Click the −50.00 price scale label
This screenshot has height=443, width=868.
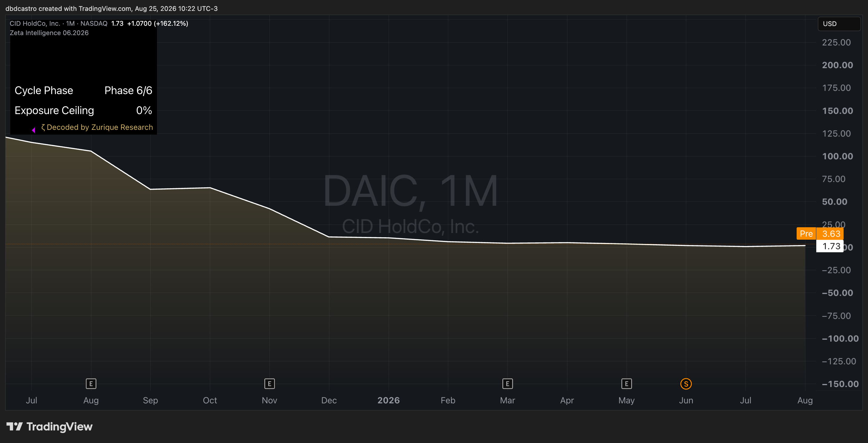[837, 293]
